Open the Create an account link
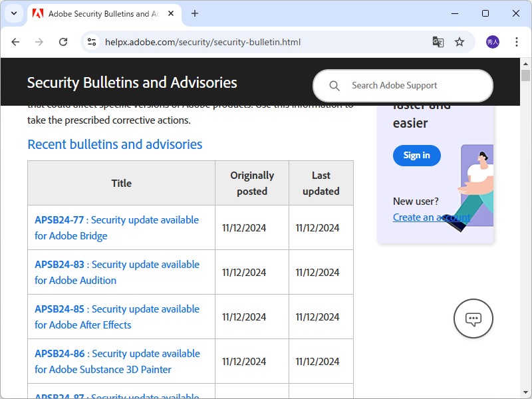Screen dimensions: 532x399 [431, 217]
